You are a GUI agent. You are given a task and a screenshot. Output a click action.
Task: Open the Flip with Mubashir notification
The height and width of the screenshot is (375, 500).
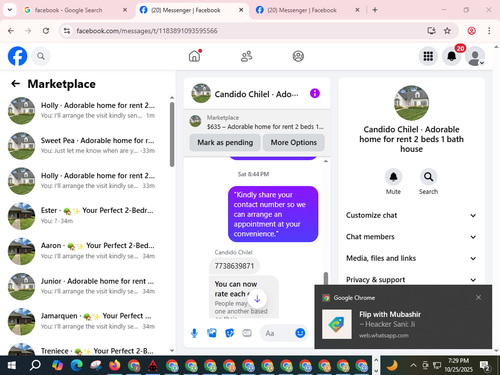(403, 318)
